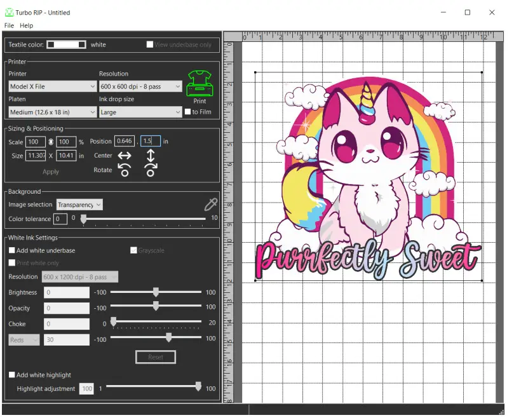The height and width of the screenshot is (420, 514).
Task: Select the unicorn cat artwork on canvas
Action: point(369,176)
